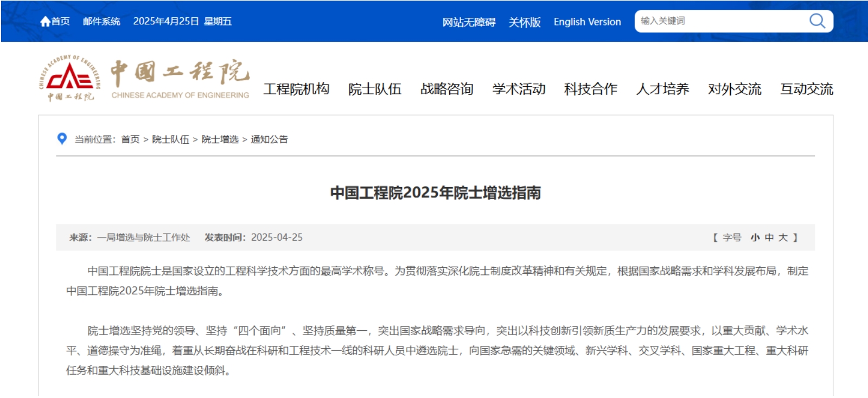Set font size to 大
This screenshot has height=398, width=868.
tap(783, 237)
